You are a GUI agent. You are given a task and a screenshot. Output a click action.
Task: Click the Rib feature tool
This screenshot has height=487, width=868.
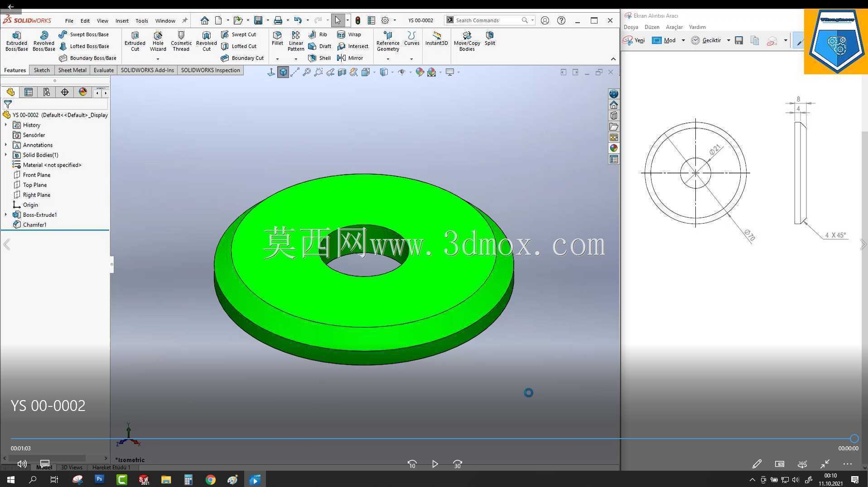click(x=318, y=34)
